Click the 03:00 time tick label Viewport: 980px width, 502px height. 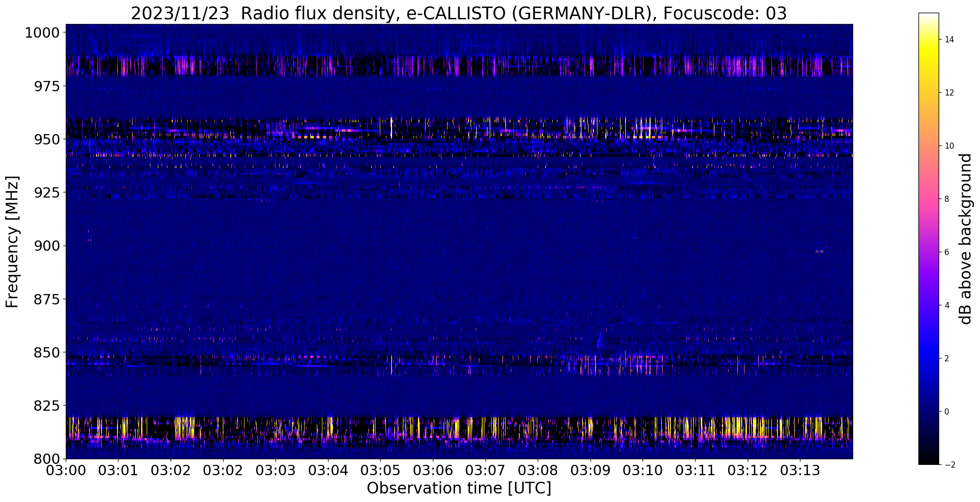pyautogui.click(x=66, y=470)
